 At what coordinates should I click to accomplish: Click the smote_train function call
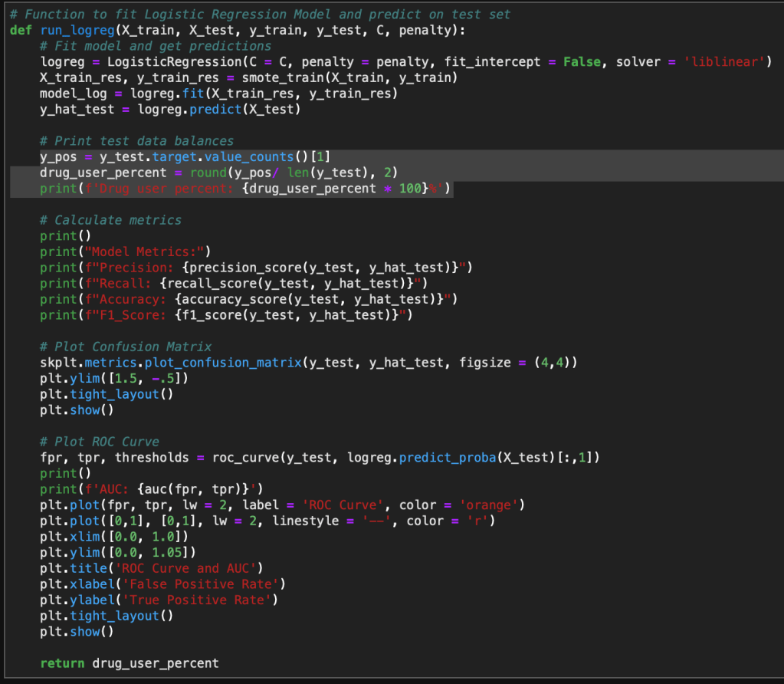[280, 77]
